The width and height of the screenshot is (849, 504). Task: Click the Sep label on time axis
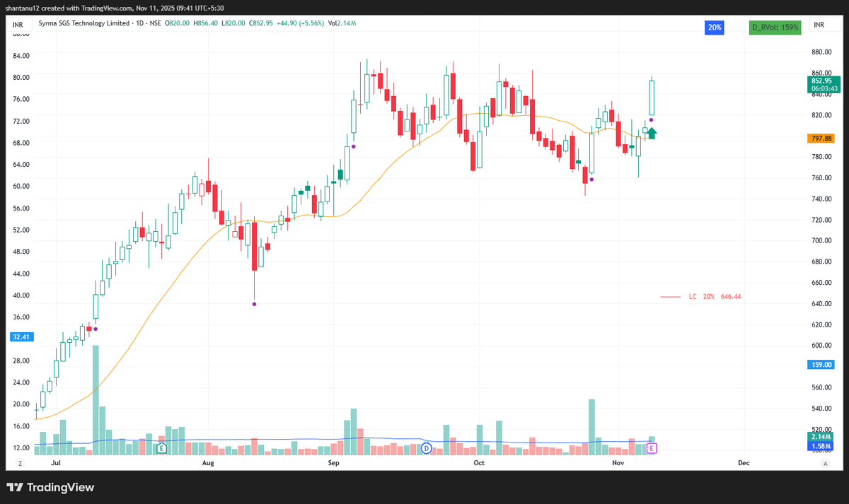[334, 463]
